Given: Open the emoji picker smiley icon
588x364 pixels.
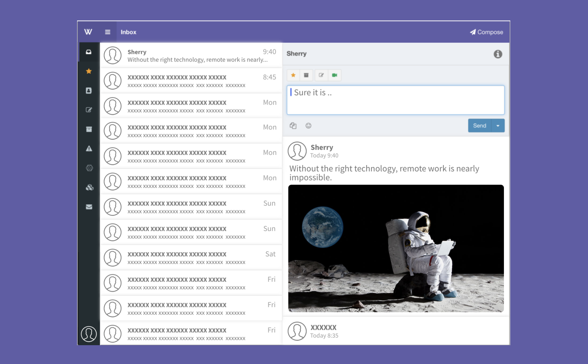Looking at the screenshot, I should pyautogui.click(x=308, y=126).
